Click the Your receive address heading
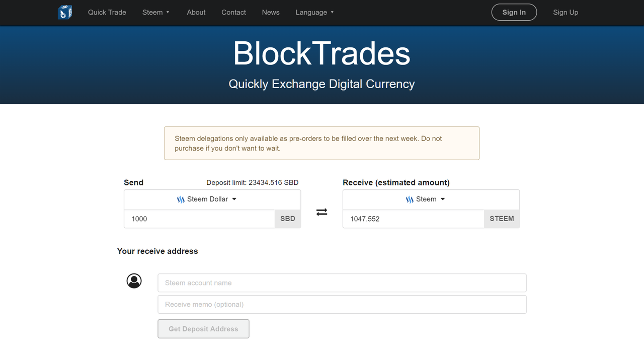 [157, 251]
